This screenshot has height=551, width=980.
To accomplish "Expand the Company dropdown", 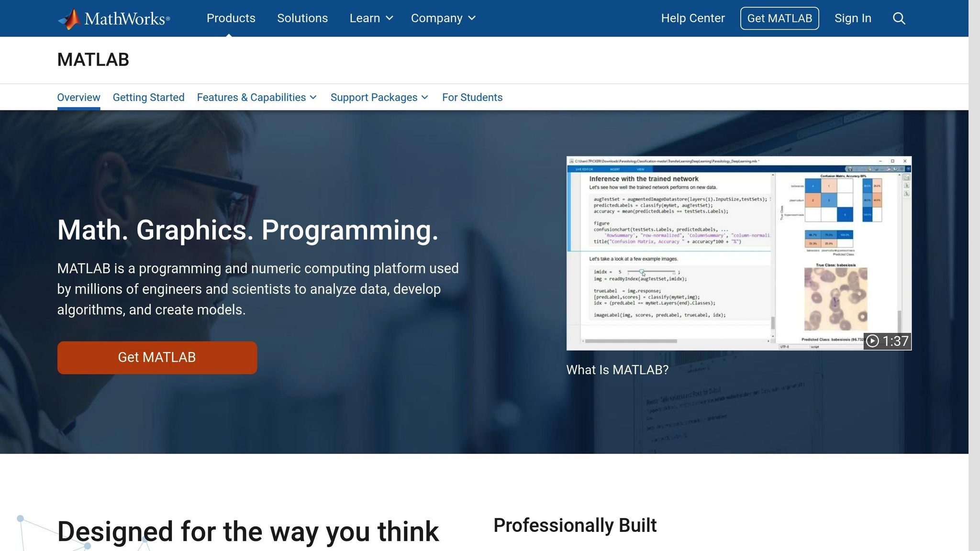I will click(443, 18).
